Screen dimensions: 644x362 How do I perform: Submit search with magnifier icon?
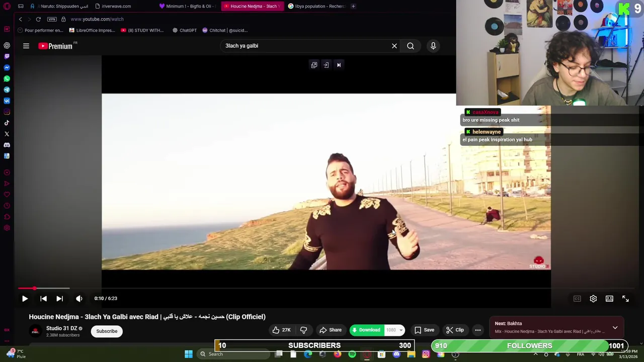coord(411,46)
